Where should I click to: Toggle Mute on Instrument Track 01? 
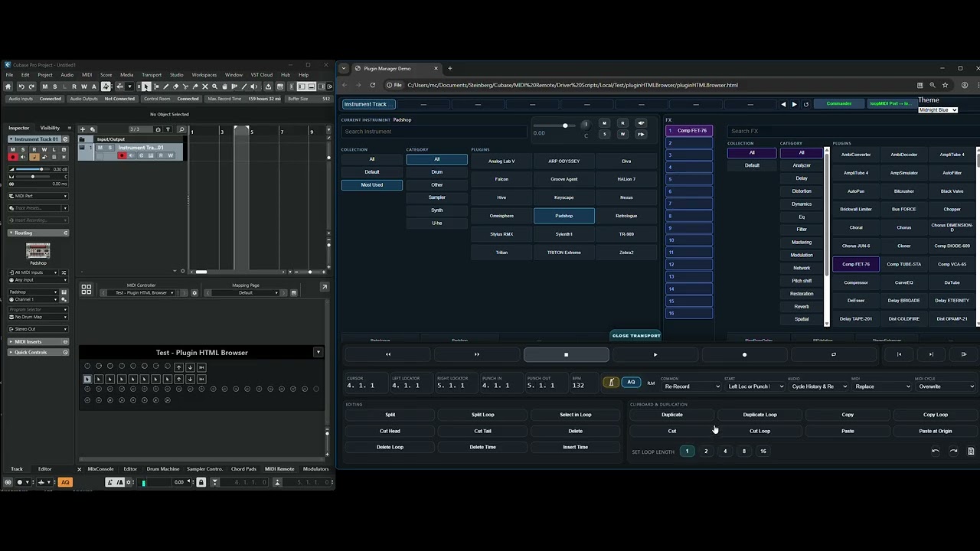[102, 148]
